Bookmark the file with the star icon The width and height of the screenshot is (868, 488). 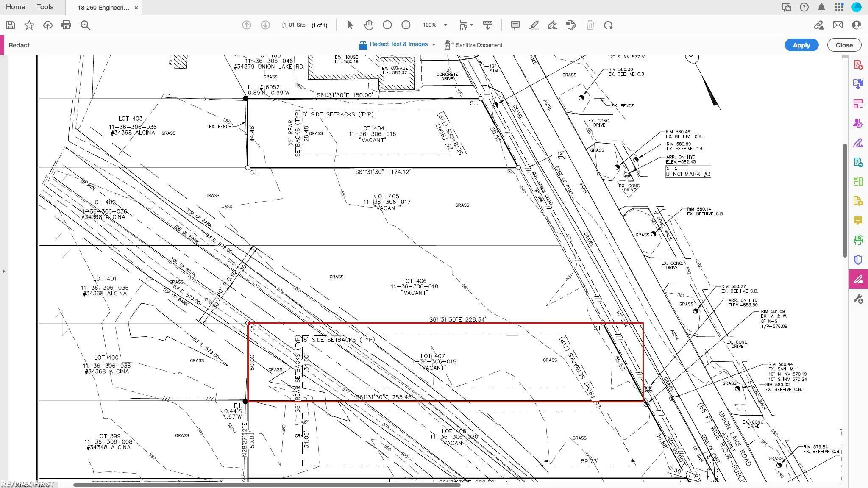tap(29, 25)
